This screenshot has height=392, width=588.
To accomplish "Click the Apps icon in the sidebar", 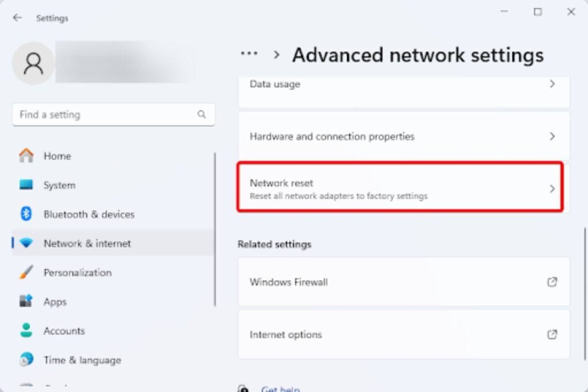I will tap(26, 302).
